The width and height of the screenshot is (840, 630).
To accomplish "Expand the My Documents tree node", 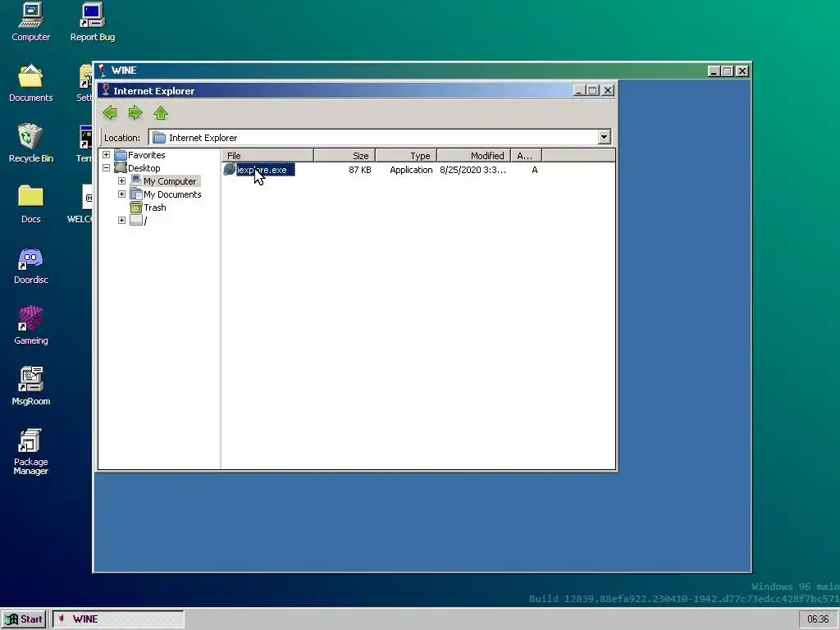I will [x=121, y=194].
